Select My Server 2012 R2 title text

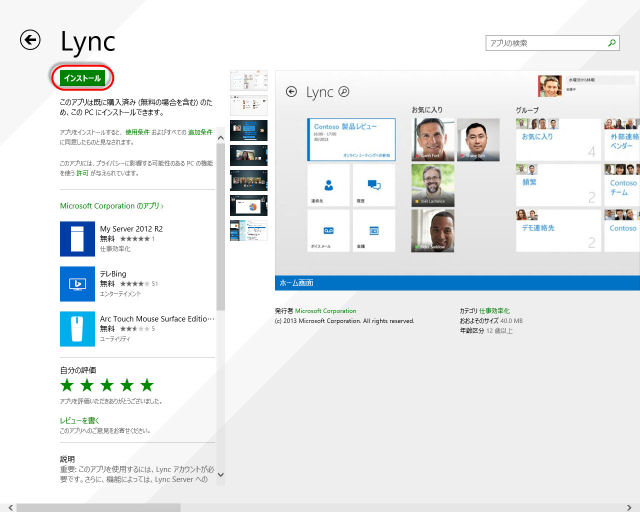click(x=131, y=229)
